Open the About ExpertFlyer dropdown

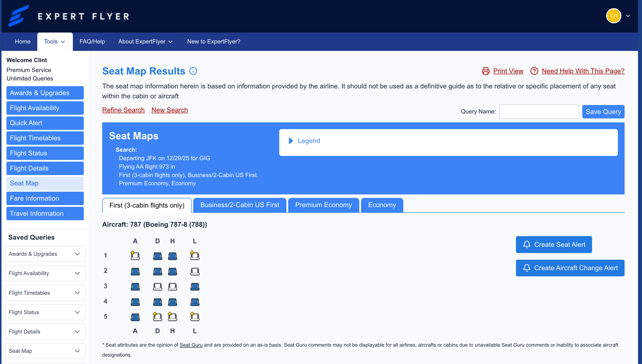point(145,41)
